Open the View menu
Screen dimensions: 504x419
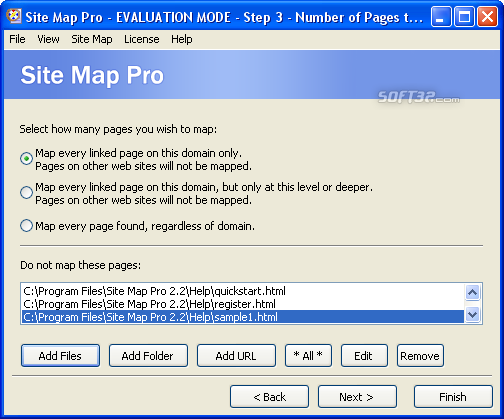(x=48, y=39)
